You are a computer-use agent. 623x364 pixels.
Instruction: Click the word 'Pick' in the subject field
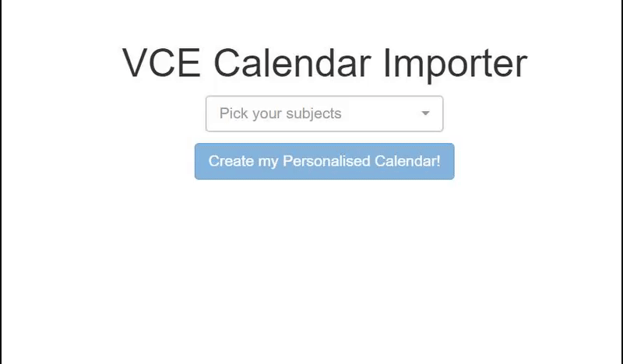234,114
